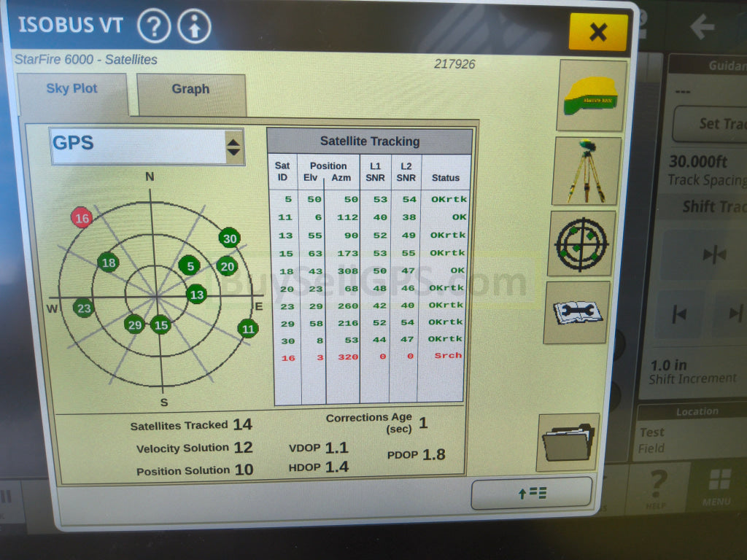
Task: Click the serial number 217926
Action: (x=454, y=64)
